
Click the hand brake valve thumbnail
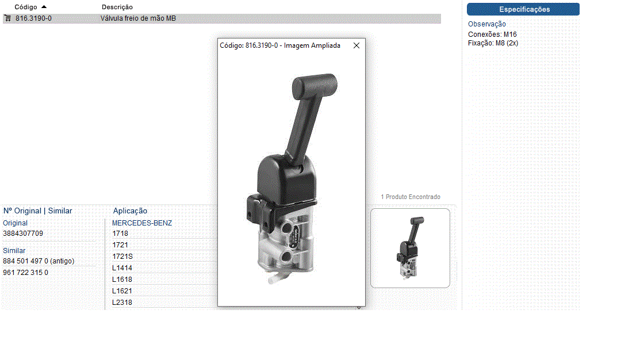click(x=410, y=248)
